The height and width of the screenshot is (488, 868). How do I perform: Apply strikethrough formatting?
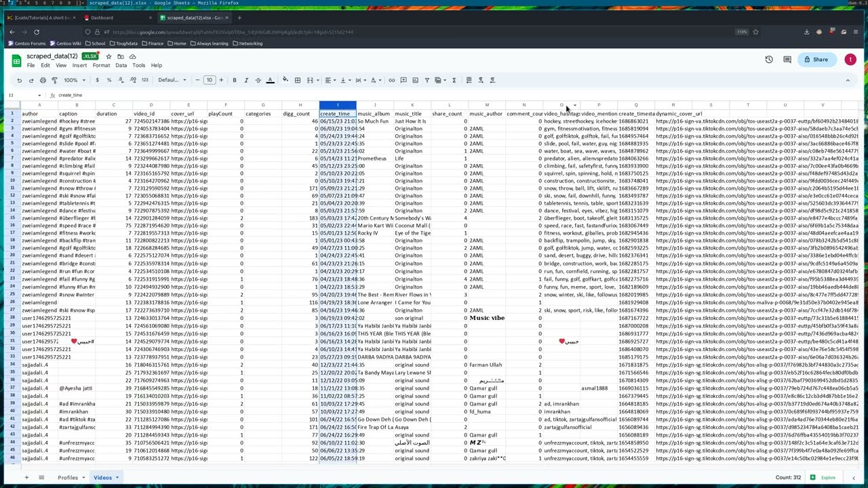point(258,80)
